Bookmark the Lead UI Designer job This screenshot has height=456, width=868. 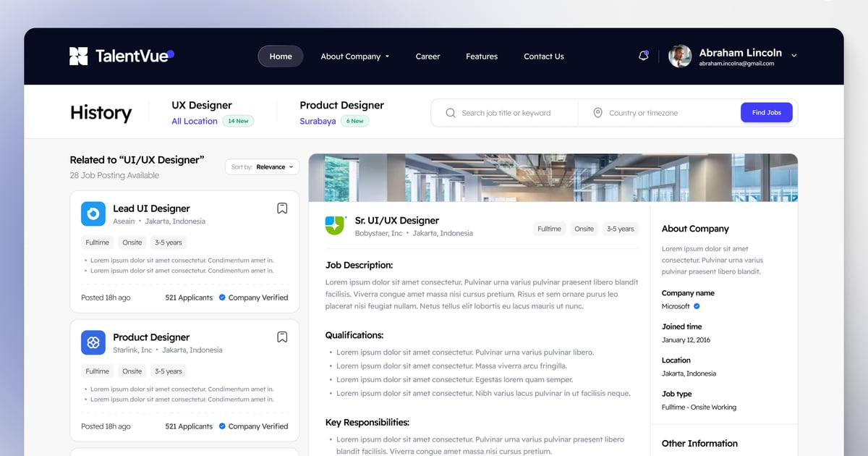click(282, 208)
